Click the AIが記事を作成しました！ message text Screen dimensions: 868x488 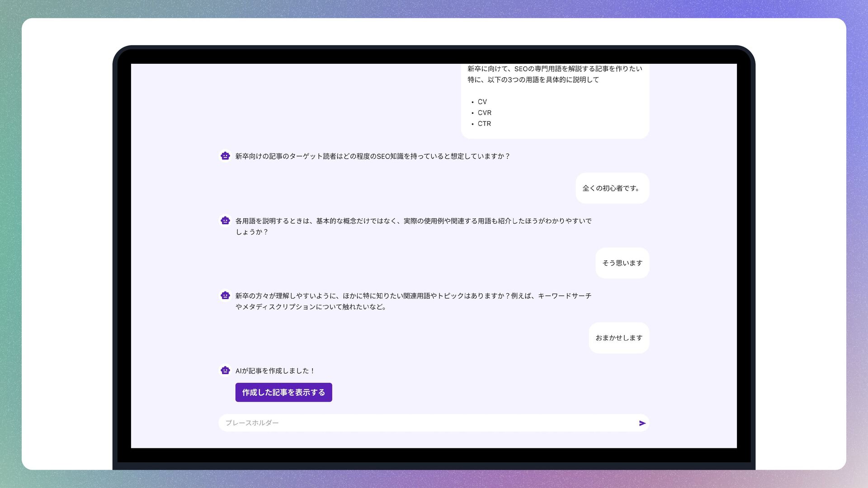pyautogui.click(x=274, y=371)
